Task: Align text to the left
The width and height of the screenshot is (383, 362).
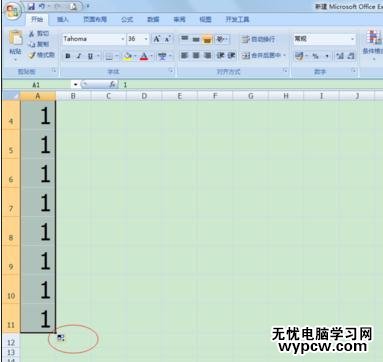Action: [x=184, y=55]
